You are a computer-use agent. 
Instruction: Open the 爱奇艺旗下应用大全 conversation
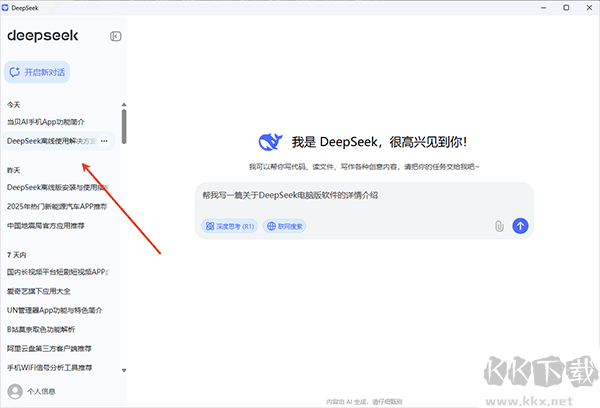(x=39, y=291)
